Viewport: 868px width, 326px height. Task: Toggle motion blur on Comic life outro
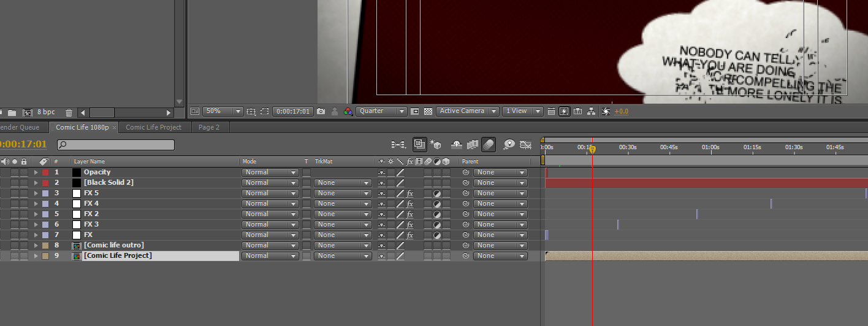coord(428,246)
